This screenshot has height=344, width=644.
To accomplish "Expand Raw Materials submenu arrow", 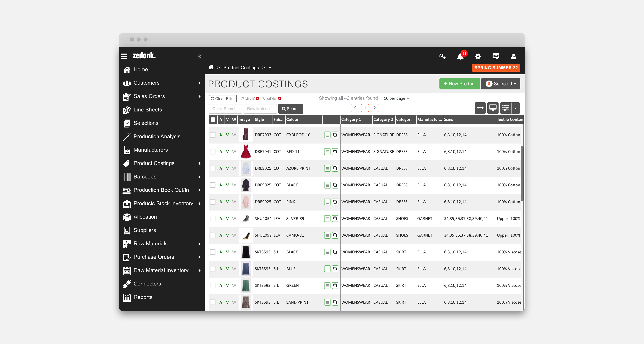I will (199, 244).
